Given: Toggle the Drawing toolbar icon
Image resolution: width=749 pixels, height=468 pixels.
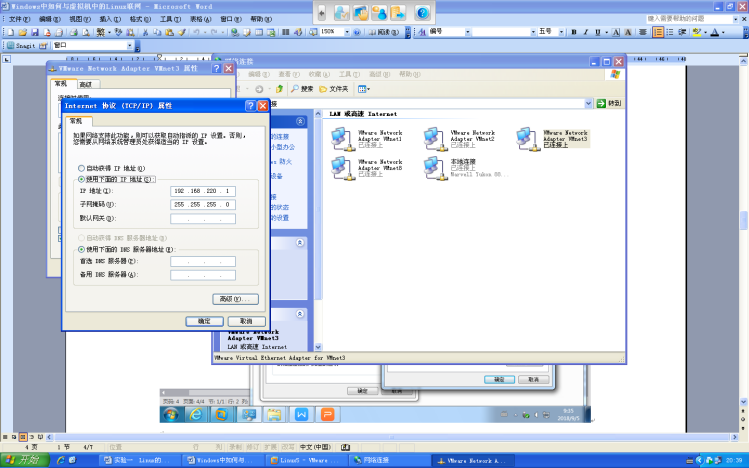Looking at the screenshot, I should tap(298, 32).
